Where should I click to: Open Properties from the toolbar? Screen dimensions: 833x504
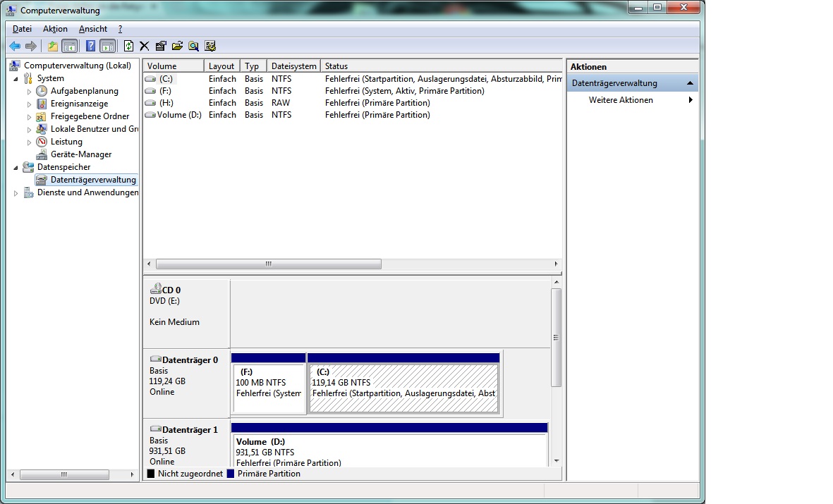tap(161, 46)
